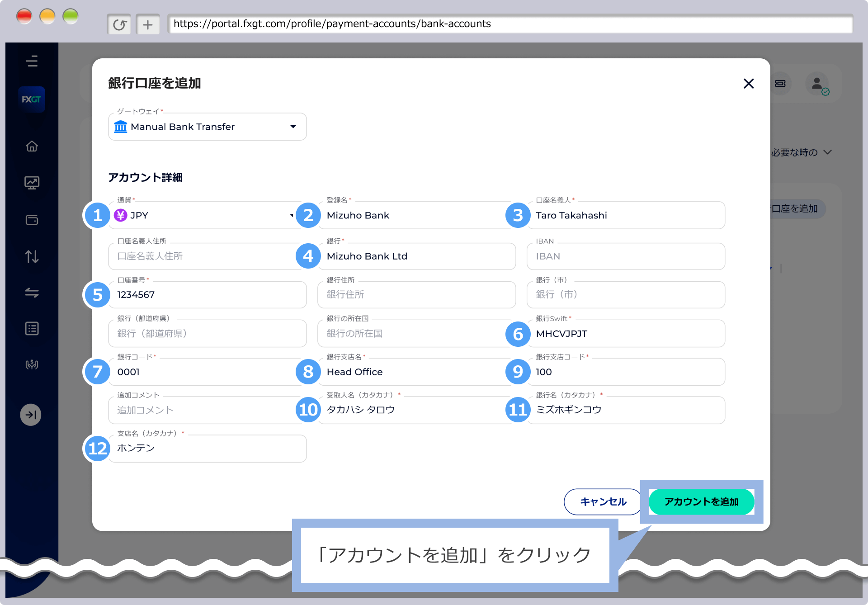This screenshot has height=605, width=868.
Task: Click the 受取人名（カタカナ）field
Action: pos(416,410)
